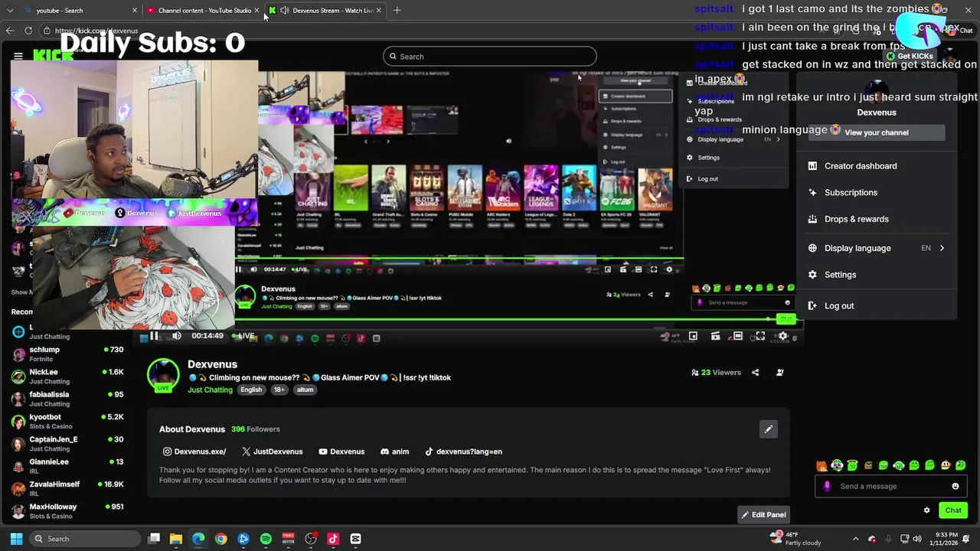980x551 pixels.
Task: Open NickLee channel in sidebar
Action: coord(67,377)
